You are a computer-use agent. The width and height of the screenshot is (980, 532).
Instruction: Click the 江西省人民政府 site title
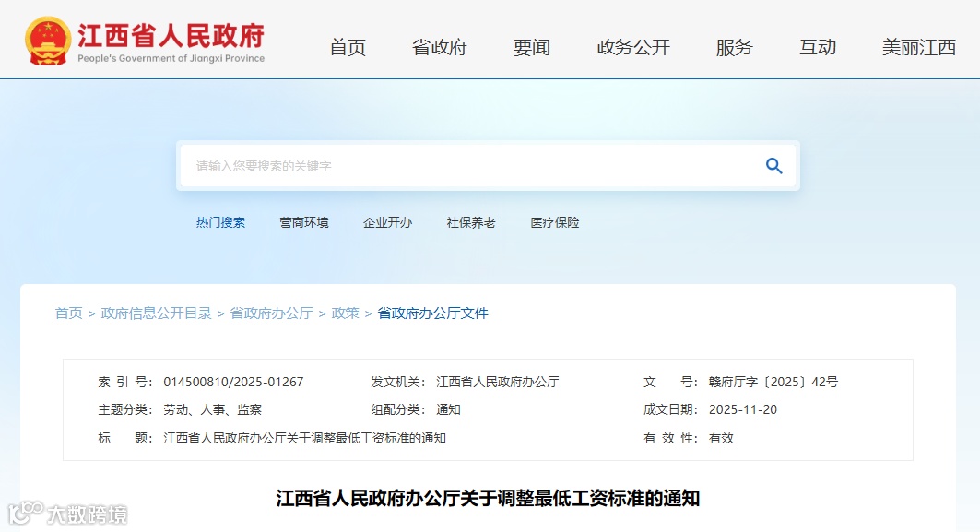171,36
